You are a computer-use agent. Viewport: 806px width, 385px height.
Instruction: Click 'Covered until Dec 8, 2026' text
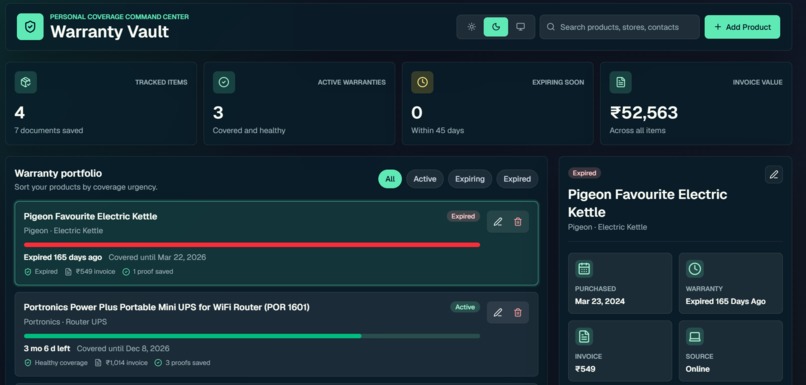[x=123, y=349]
